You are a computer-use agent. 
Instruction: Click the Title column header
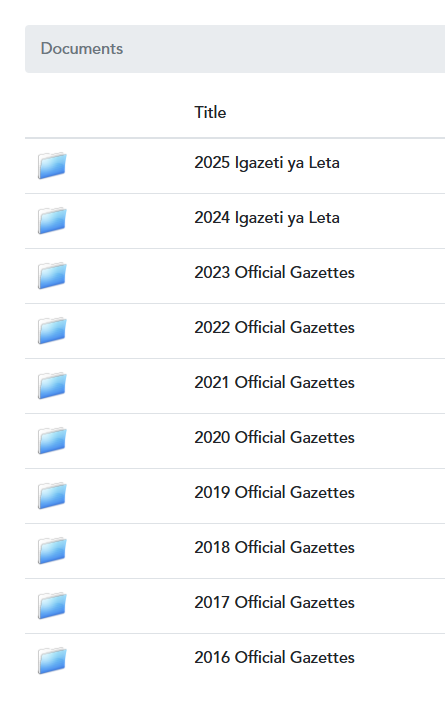pyautogui.click(x=210, y=112)
